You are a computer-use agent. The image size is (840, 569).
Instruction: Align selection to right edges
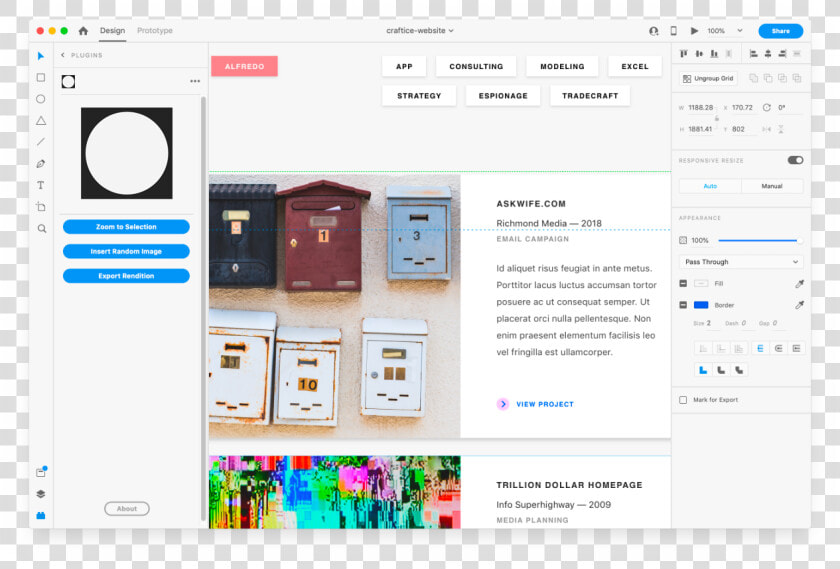(x=782, y=54)
